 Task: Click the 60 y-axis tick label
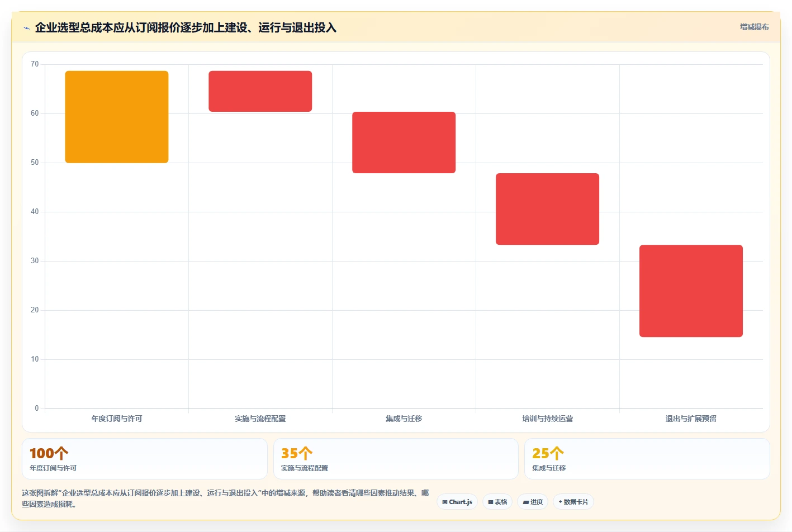click(x=35, y=113)
